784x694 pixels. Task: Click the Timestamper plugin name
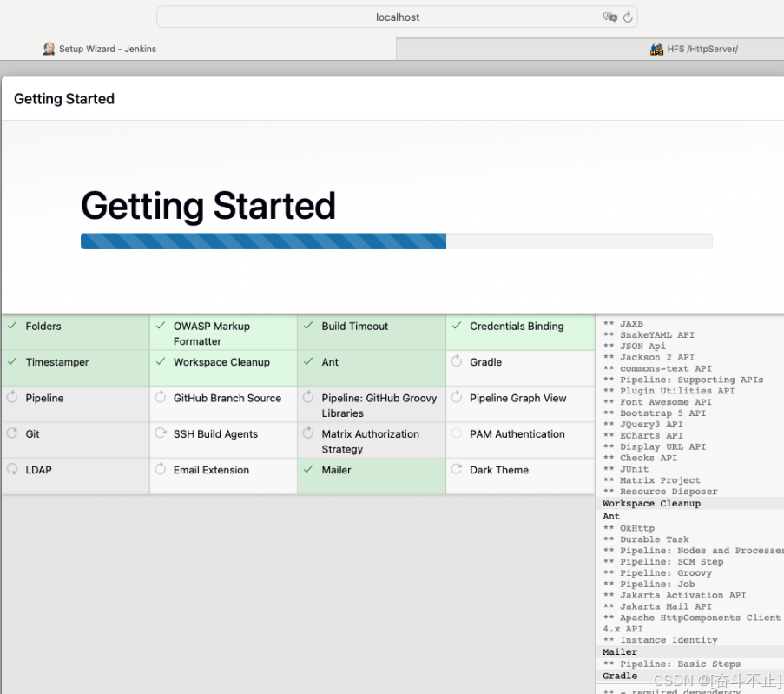[x=57, y=362]
